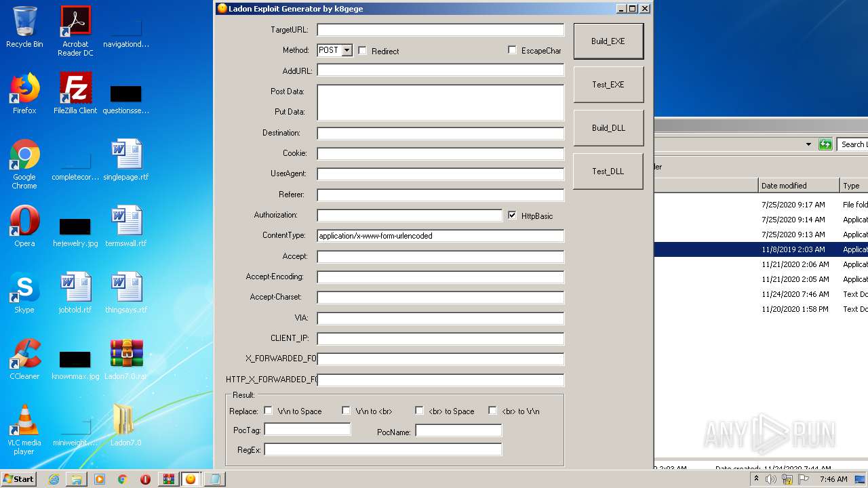Screen dimensions: 868x488
Task: Expand Explorer address bar history dropdown
Action: pyautogui.click(x=808, y=144)
